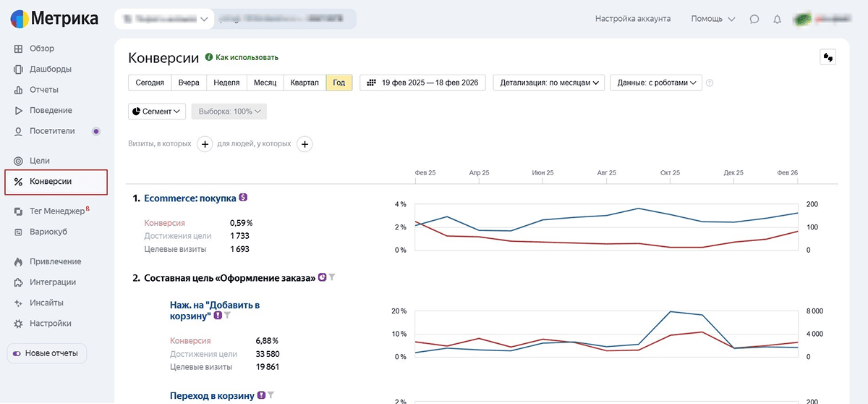
Task: Click purple ecommerce badge beside 'Ecommerce: покупка'
Action: [x=243, y=198]
